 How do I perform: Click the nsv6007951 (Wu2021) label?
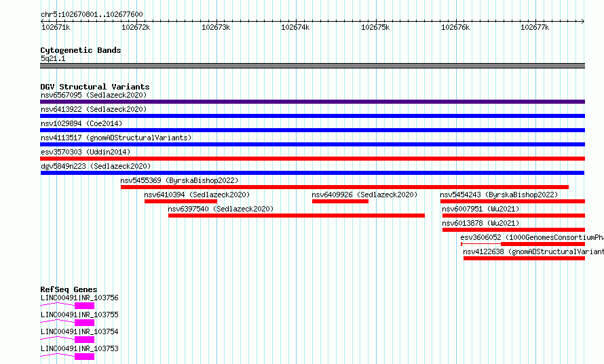pyautogui.click(x=480, y=209)
